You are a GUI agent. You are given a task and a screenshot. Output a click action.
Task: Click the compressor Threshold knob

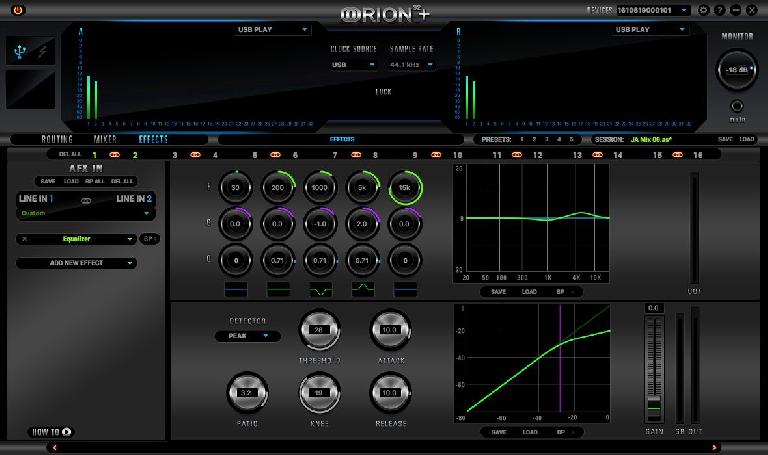click(319, 330)
